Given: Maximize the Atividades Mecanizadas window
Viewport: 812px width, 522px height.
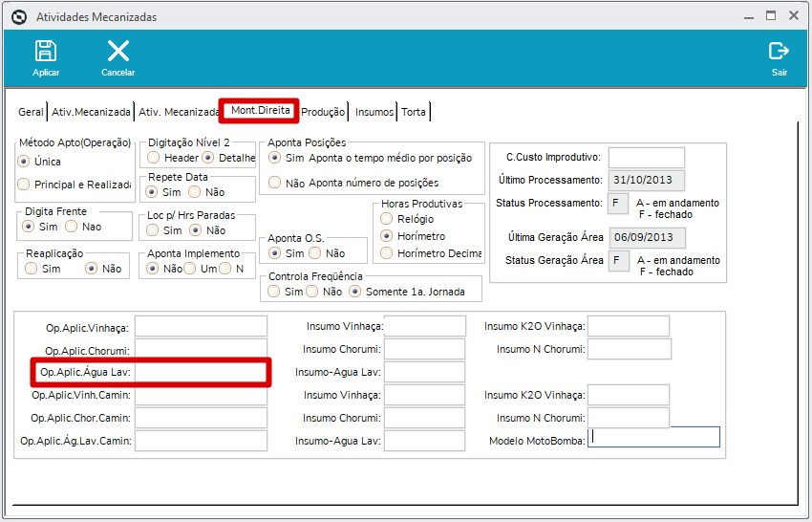Looking at the screenshot, I should coord(771,15).
